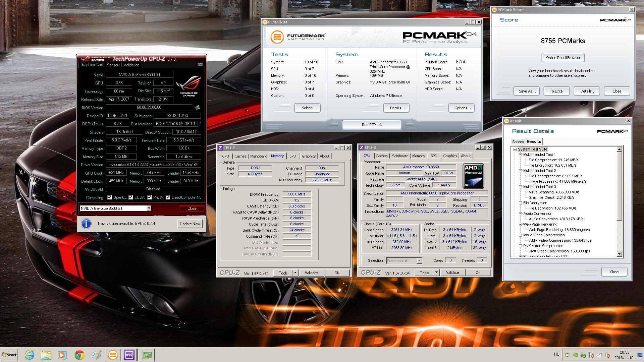Screen dimensions: 644x362
Task: Click the GPU-Z screenshot camera icon
Action: [x=200, y=64]
